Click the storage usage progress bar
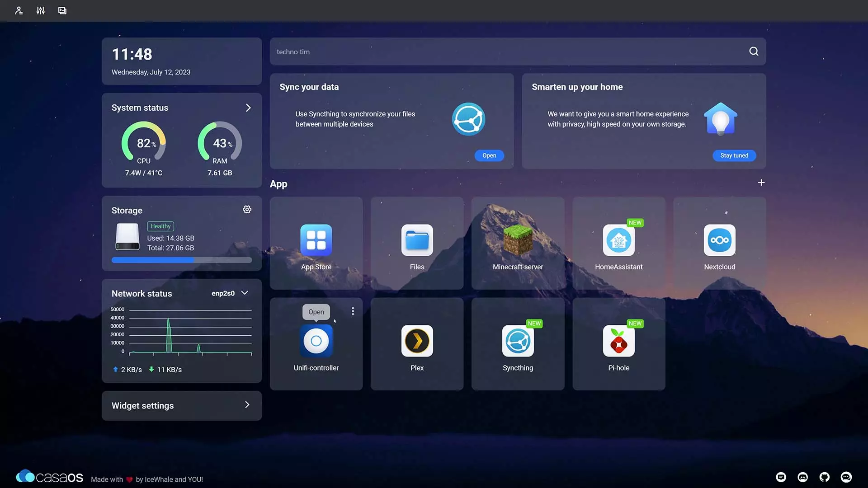This screenshot has height=488, width=868. (182, 260)
